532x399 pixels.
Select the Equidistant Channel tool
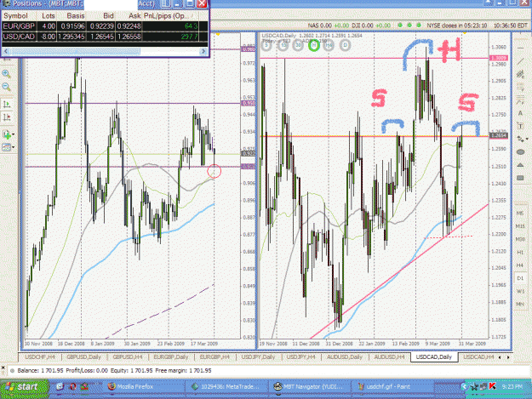coord(520,74)
